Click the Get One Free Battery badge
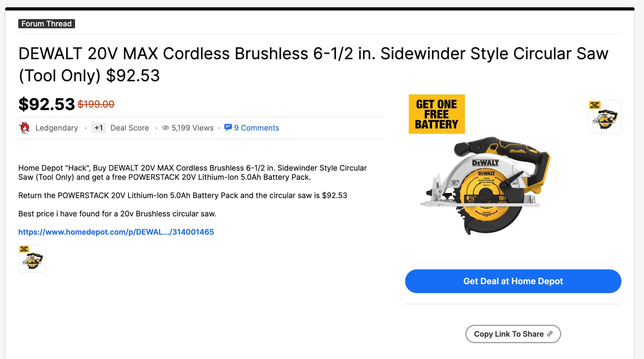Image resolution: width=644 pixels, height=359 pixels. pyautogui.click(x=436, y=114)
